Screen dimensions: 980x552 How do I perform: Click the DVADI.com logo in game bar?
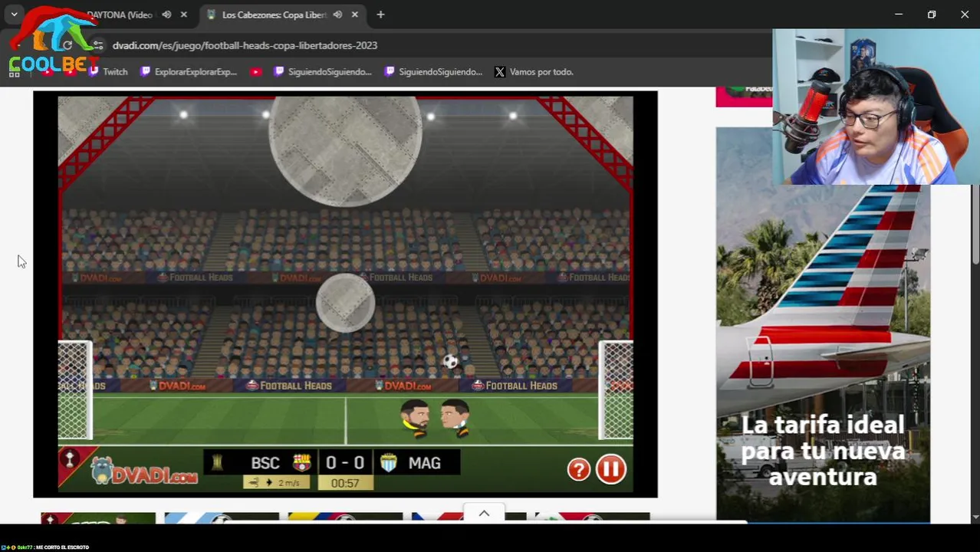tap(143, 471)
